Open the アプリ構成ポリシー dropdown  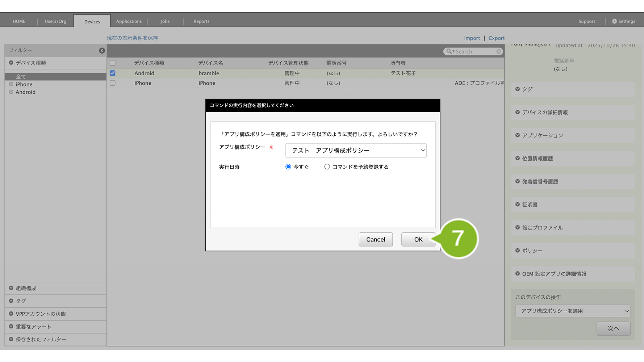click(356, 151)
